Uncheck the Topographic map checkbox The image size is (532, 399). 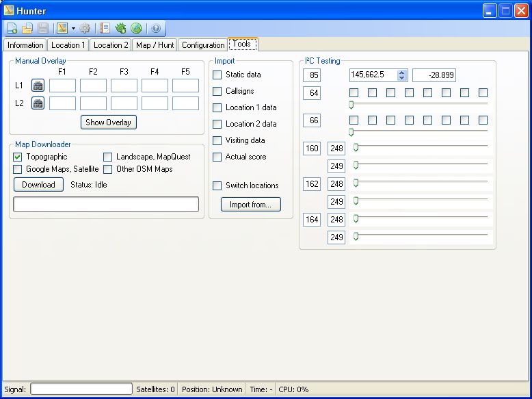coord(18,157)
